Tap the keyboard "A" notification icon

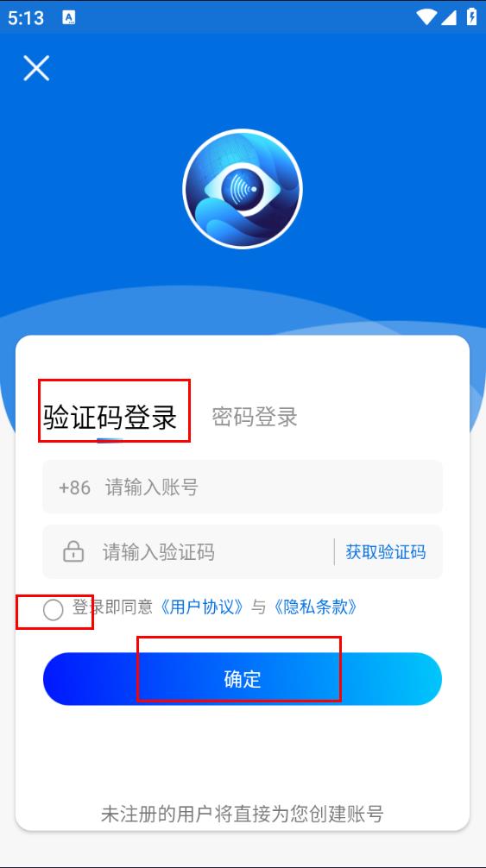tap(69, 18)
